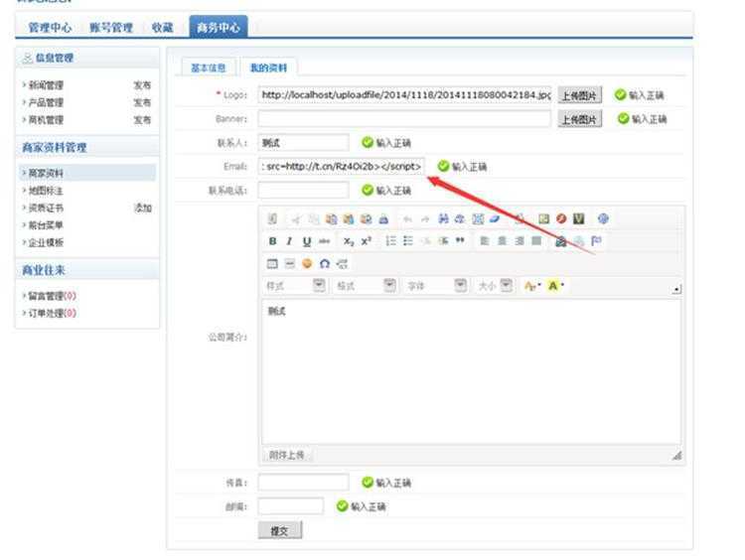
Task: Click the Select All icon
Action: [x=478, y=218]
